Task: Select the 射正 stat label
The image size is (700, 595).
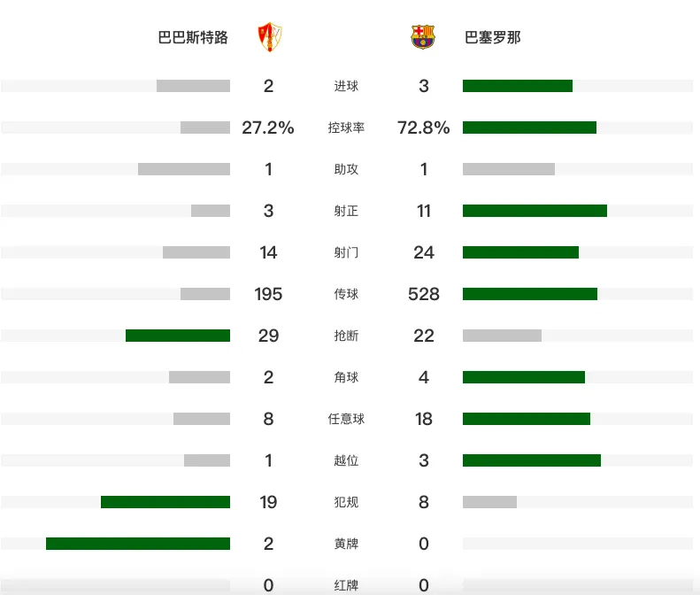Action: 346,211
